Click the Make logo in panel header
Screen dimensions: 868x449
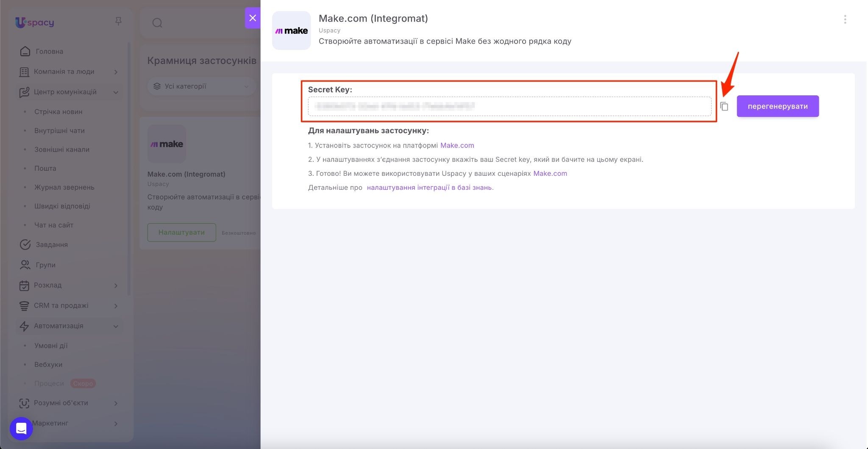(291, 30)
